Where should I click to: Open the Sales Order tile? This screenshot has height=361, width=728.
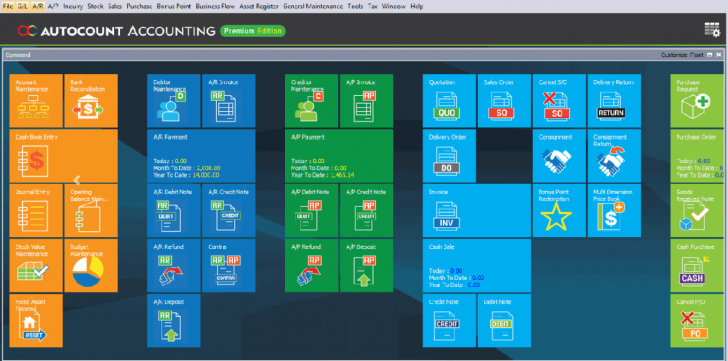click(504, 101)
